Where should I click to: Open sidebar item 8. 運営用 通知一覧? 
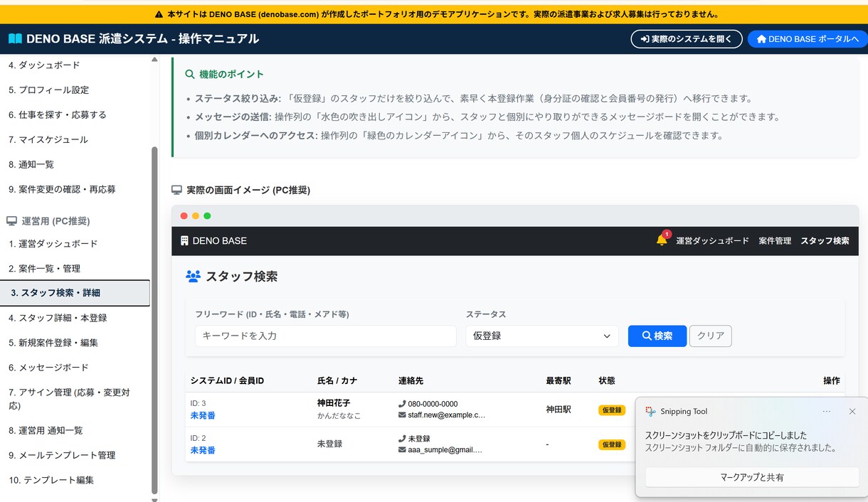pos(75,430)
